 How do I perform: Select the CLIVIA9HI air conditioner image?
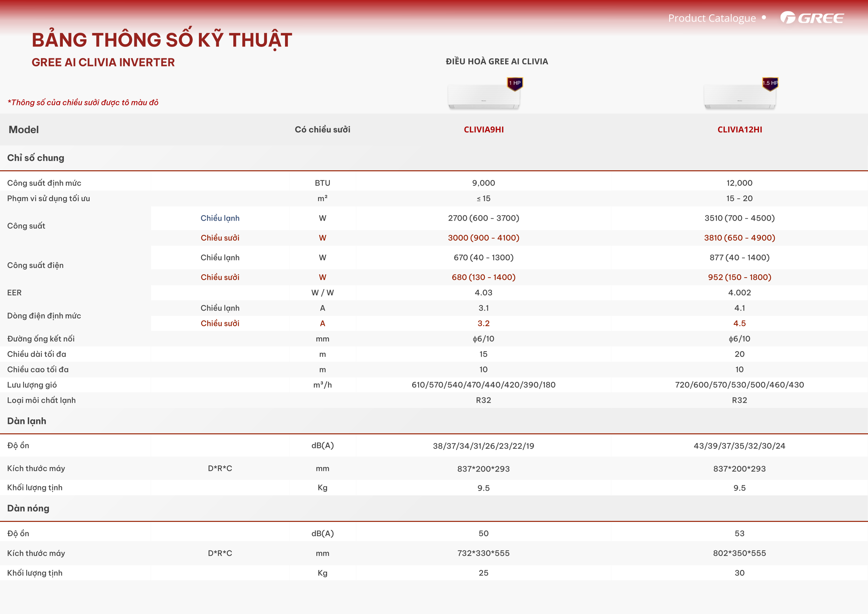pyautogui.click(x=484, y=97)
